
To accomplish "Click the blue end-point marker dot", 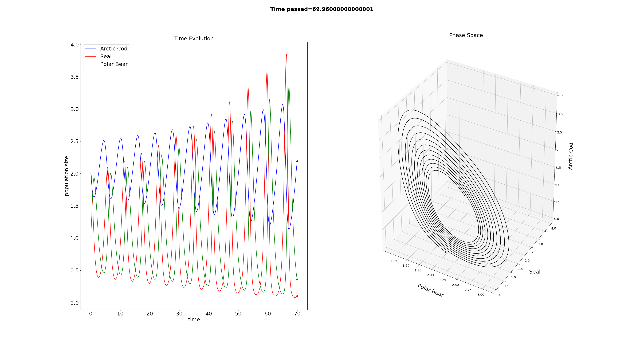I will coord(297,161).
